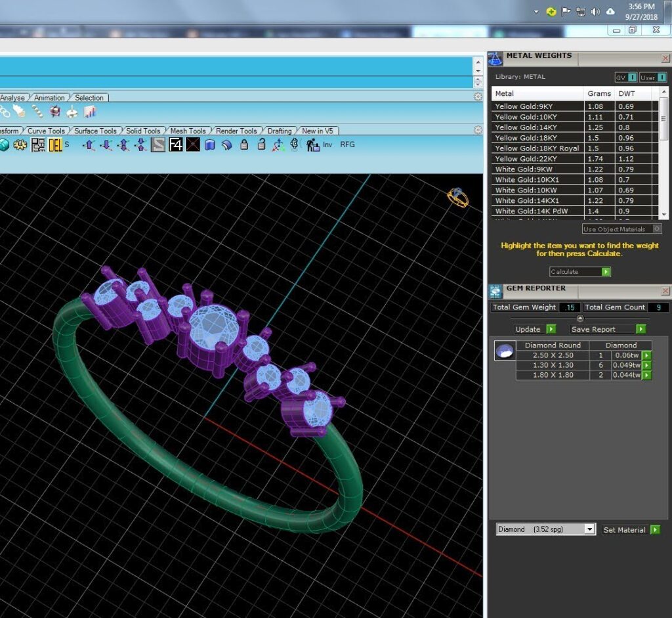Click the black square red-cross icon
The width and height of the screenshot is (672, 618).
point(193,145)
